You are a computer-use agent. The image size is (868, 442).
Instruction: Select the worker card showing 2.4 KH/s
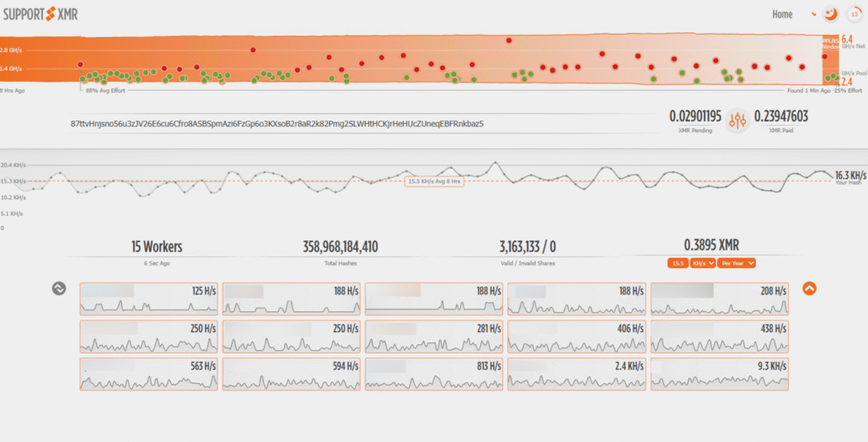coord(576,374)
